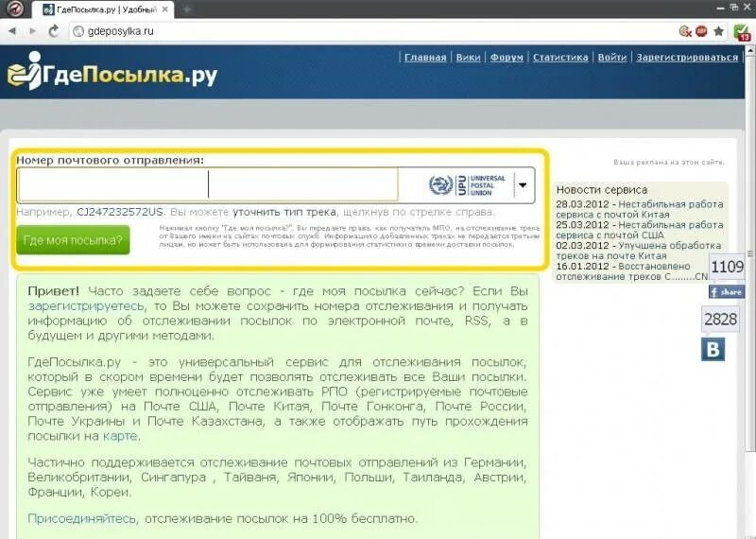
Task: Click the blocked-cookie icon in address bar
Action: click(685, 31)
